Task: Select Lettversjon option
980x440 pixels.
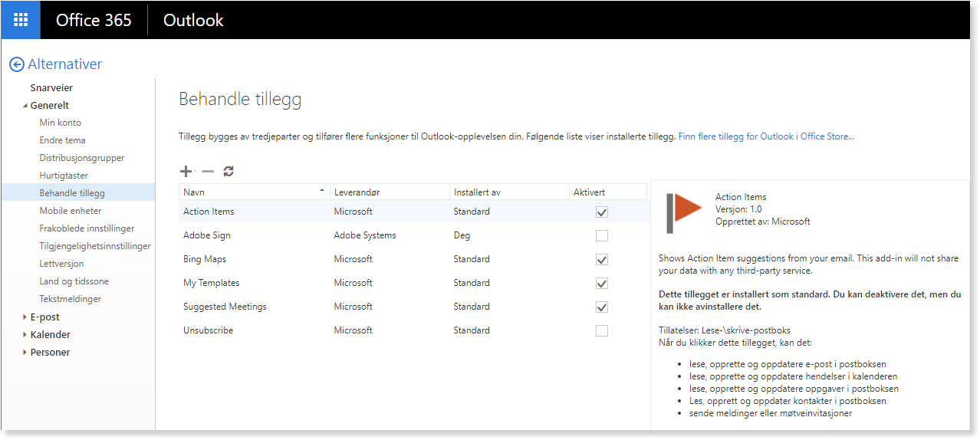Action: point(62,264)
